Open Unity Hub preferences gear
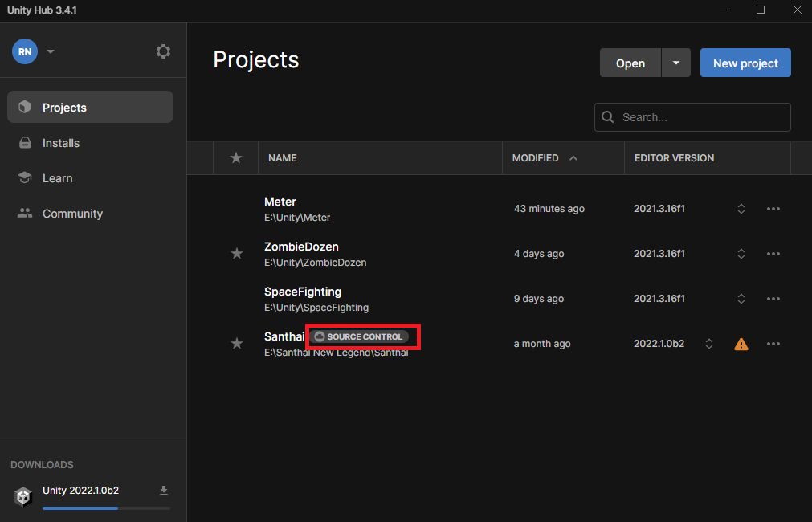The height and width of the screenshot is (522, 812). (x=163, y=51)
